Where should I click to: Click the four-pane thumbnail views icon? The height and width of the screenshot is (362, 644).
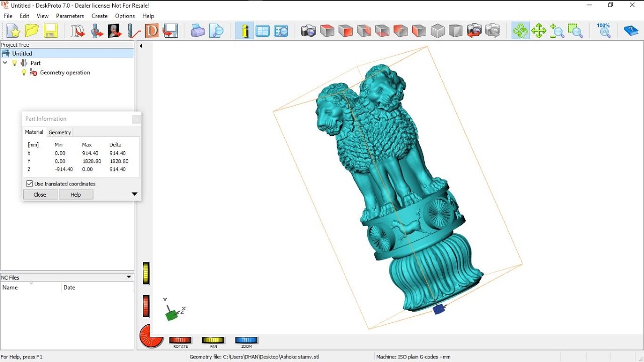point(263,31)
